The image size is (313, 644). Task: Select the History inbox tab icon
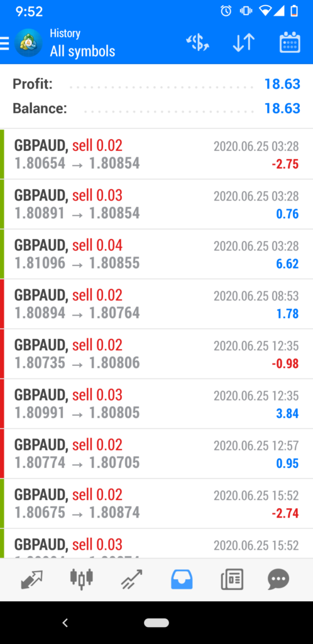tap(182, 579)
